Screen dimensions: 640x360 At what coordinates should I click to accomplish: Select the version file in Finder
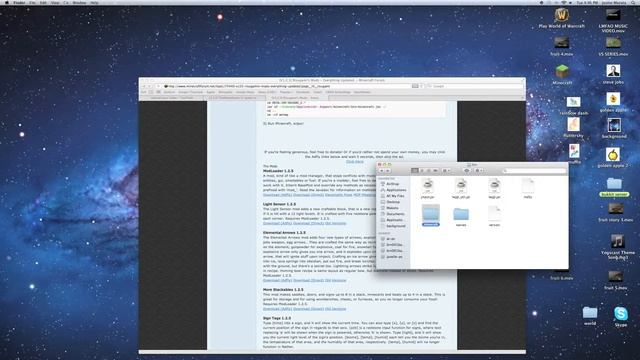click(494, 214)
